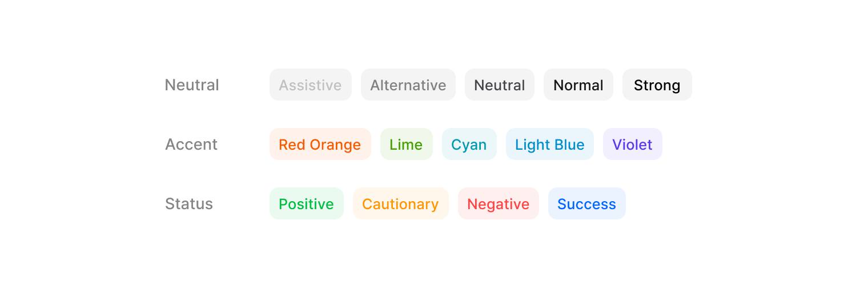Click the Assistive neutral badge

coord(310,85)
